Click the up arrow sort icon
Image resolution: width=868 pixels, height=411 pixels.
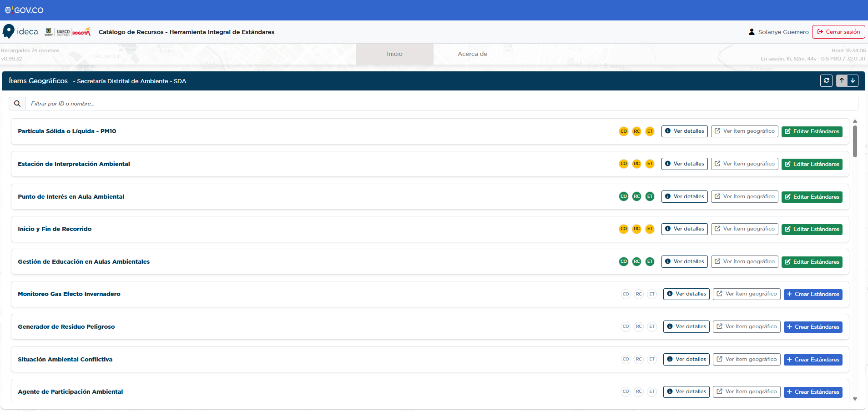(842, 80)
